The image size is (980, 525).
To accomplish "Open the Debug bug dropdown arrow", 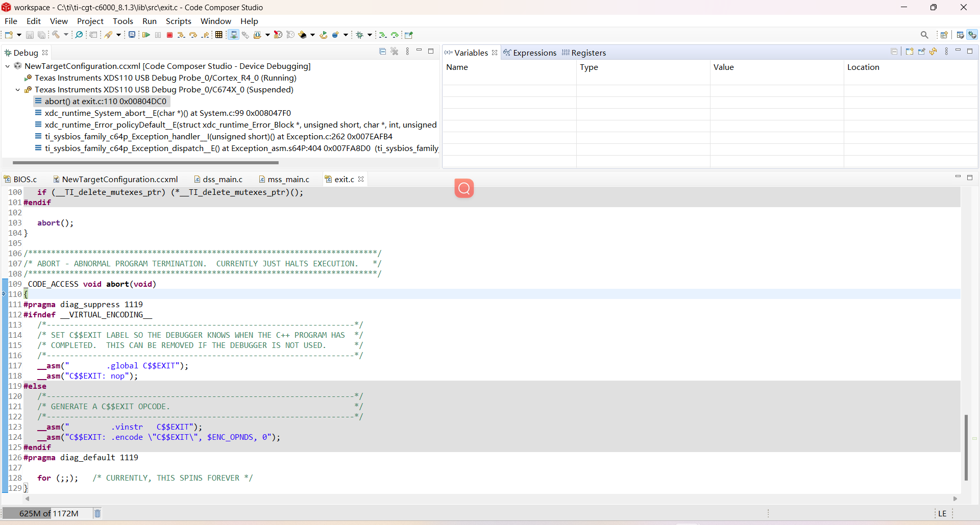I will tap(370, 35).
